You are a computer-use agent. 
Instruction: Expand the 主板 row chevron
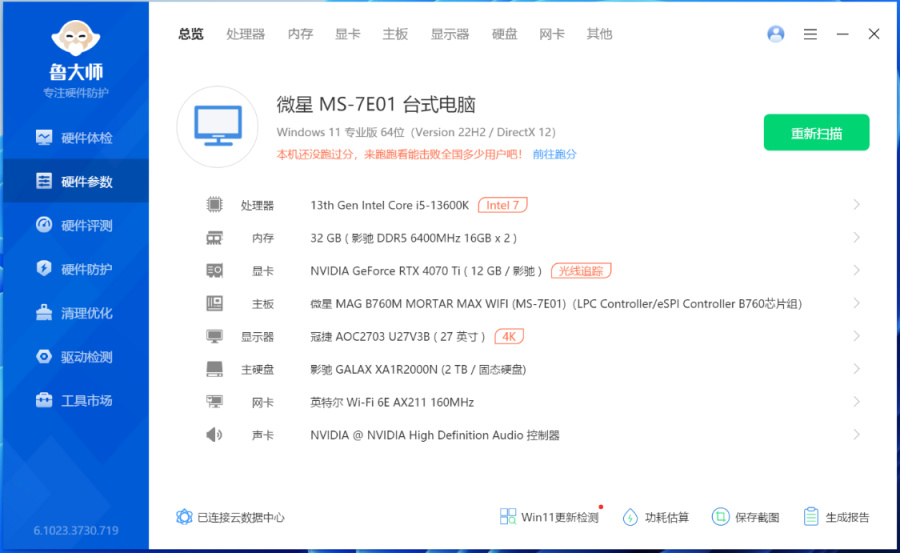(x=856, y=303)
